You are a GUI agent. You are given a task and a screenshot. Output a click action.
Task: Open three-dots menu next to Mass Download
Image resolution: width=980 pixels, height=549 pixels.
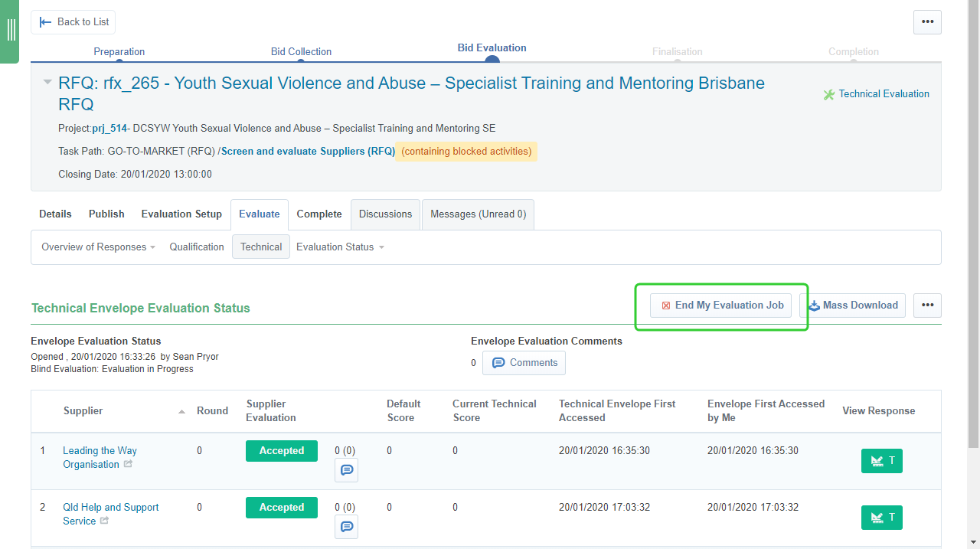click(x=927, y=306)
